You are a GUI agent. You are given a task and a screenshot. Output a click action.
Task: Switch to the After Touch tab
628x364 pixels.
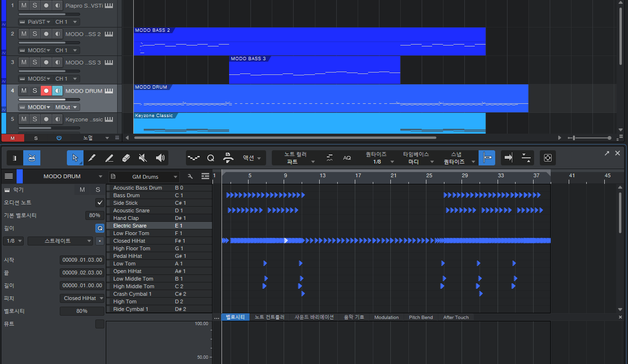click(456, 317)
